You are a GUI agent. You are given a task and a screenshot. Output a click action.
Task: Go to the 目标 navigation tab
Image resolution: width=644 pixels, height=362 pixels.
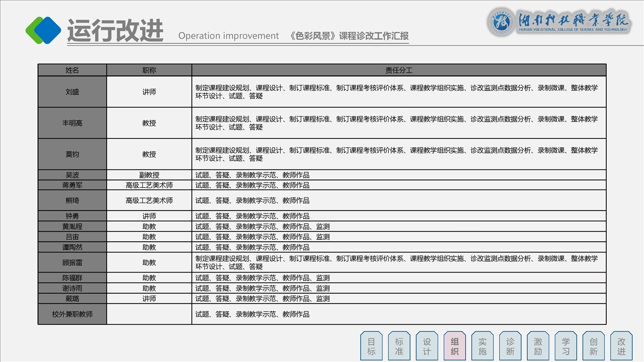(x=371, y=346)
